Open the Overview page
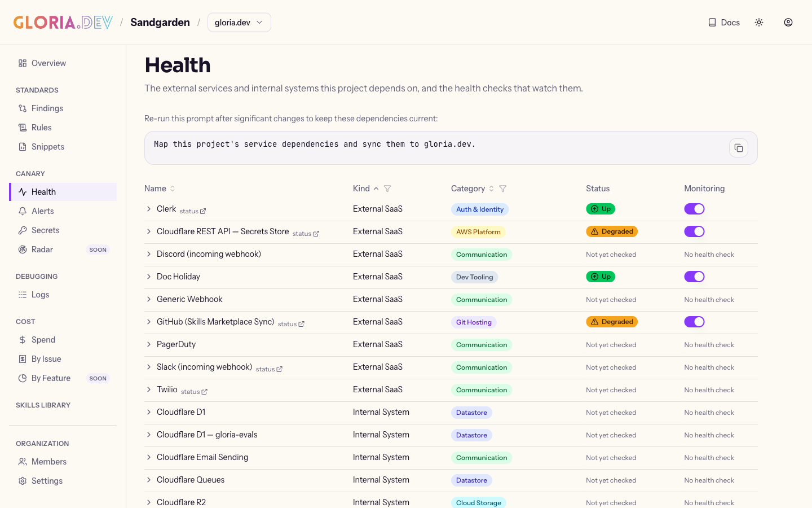Screen dimensions: 812x508 coord(63,63)
